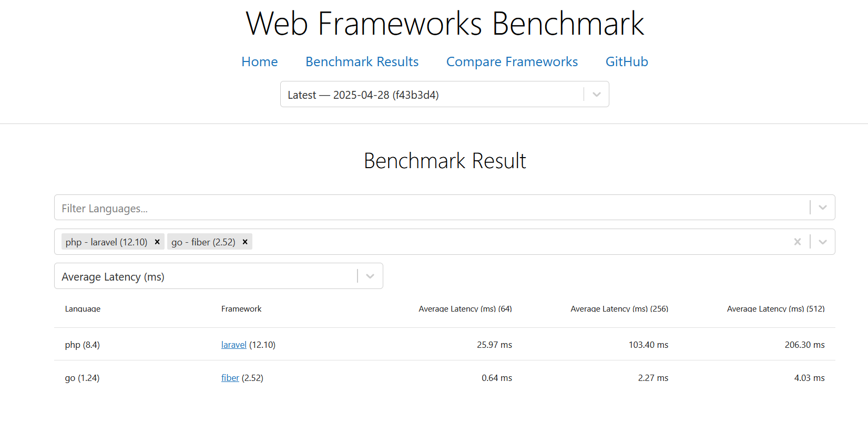The width and height of the screenshot is (868, 444).
Task: Focus the Filter Languages input field
Action: (x=445, y=208)
